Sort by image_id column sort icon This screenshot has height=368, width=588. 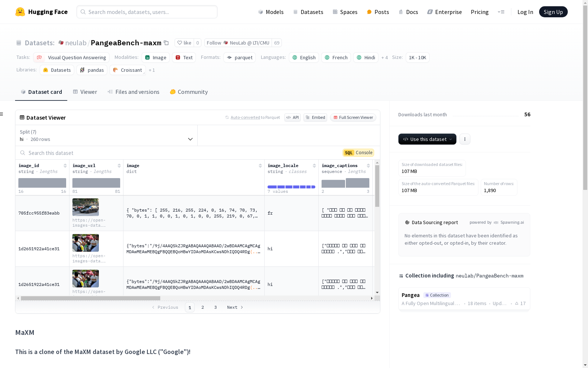coord(65,166)
